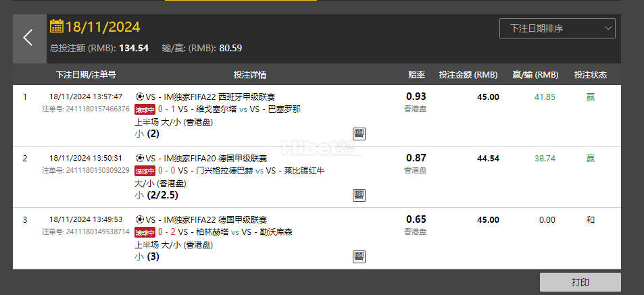Click timestamp 18/11/2024 13:50:31
The width and height of the screenshot is (644, 295).
(86, 159)
